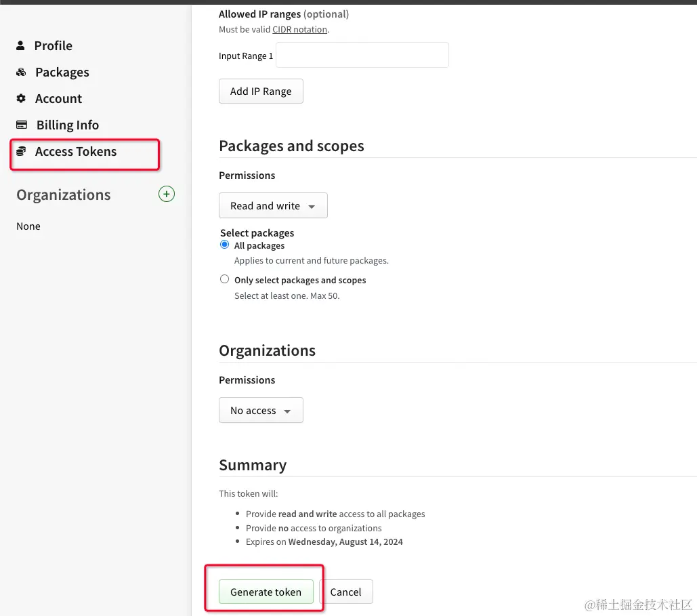Click the Billing Info card icon

[x=22, y=125]
